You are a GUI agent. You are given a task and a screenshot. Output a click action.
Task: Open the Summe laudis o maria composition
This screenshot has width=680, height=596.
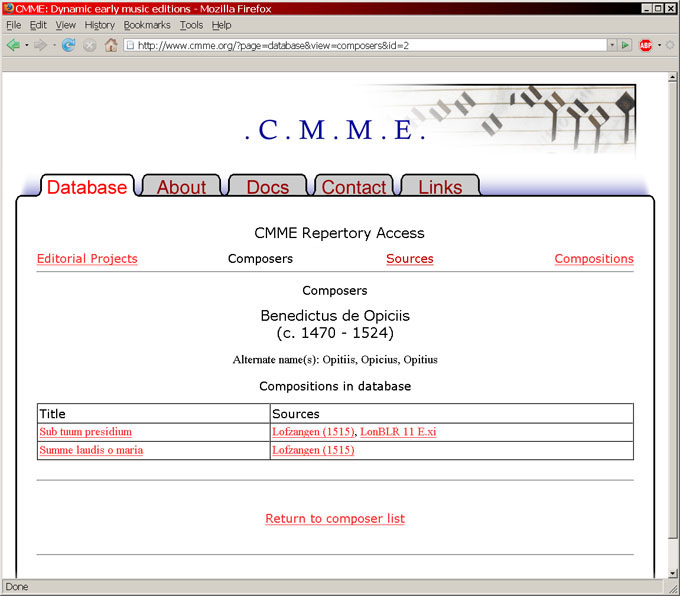[x=91, y=450]
